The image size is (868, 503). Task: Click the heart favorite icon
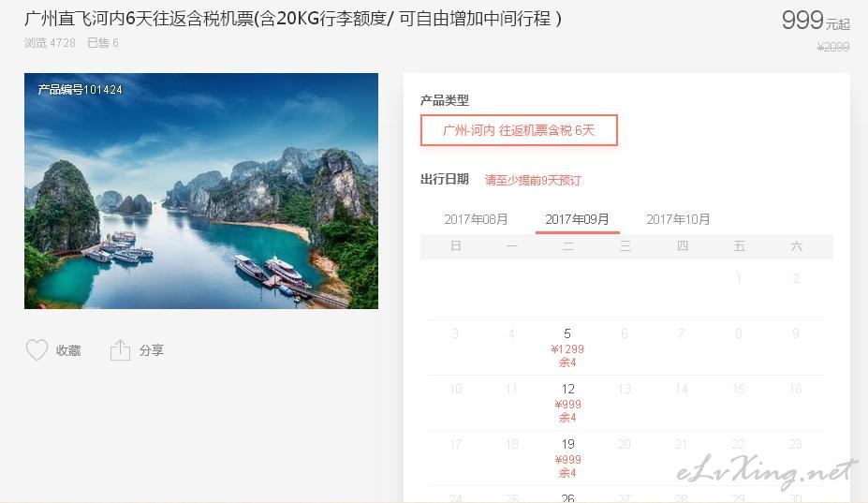point(37,350)
